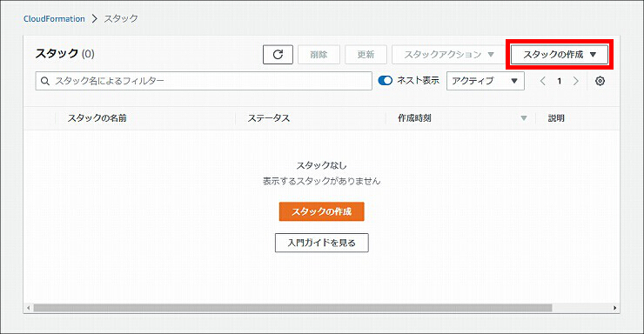Click the スタックなし message text

(x=322, y=165)
